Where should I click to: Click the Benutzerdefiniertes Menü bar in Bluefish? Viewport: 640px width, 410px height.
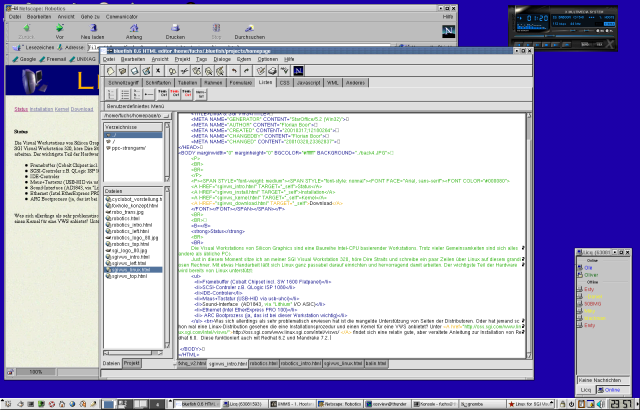[316, 106]
